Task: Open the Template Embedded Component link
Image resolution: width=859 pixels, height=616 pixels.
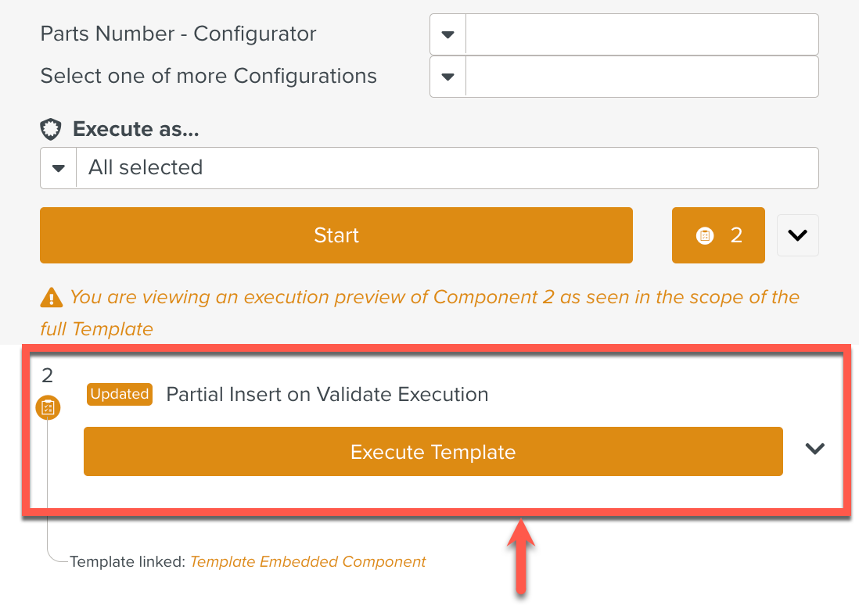Action: 307,561
